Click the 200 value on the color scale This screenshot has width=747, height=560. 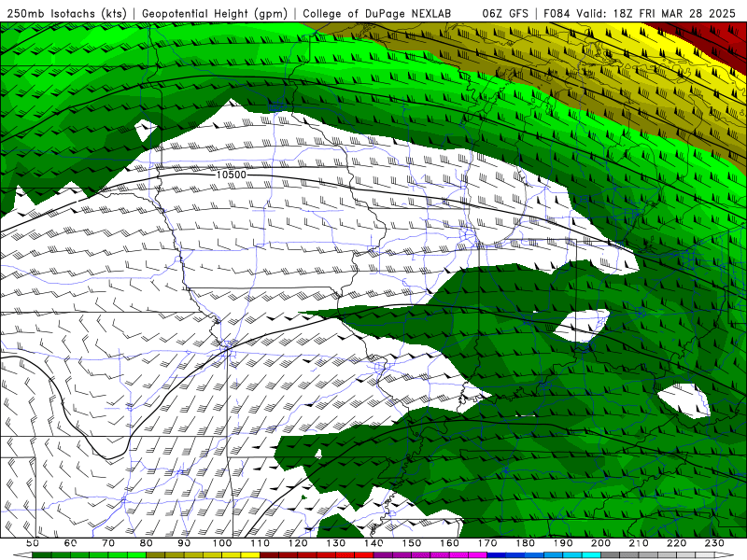600,543
